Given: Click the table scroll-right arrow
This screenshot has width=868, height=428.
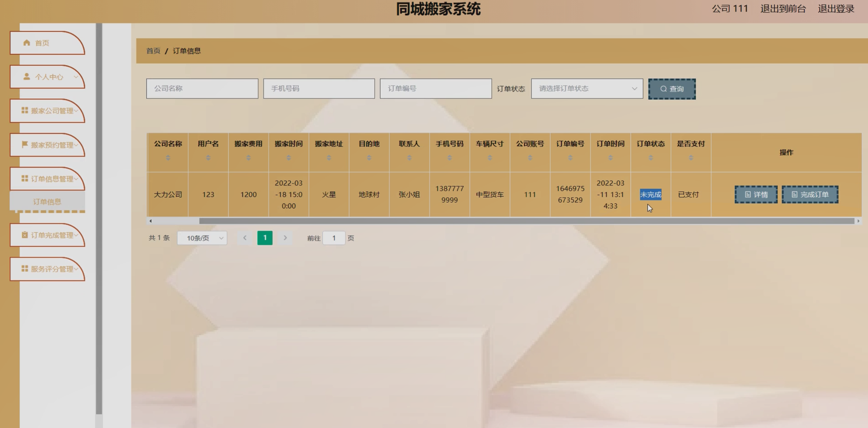Looking at the screenshot, I should [858, 221].
